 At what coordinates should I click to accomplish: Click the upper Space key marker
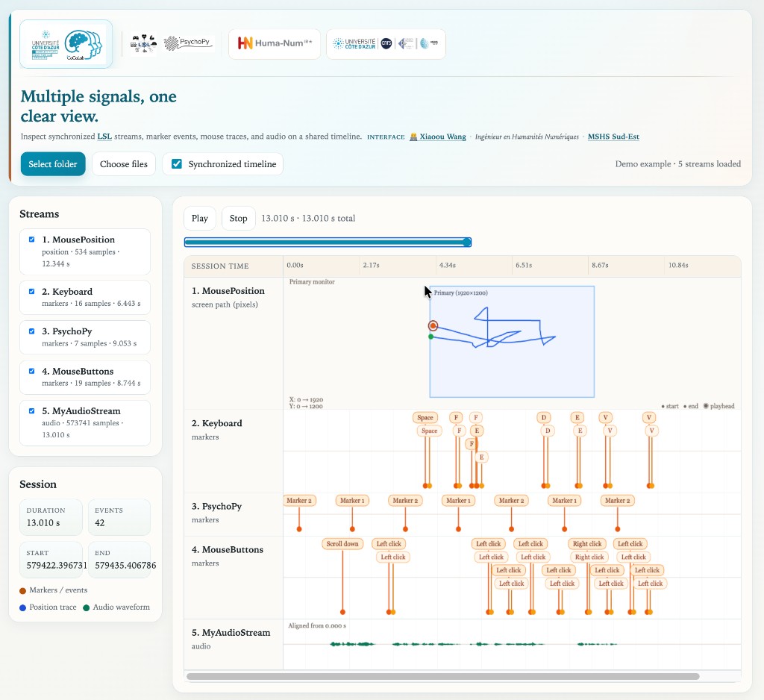(x=425, y=417)
